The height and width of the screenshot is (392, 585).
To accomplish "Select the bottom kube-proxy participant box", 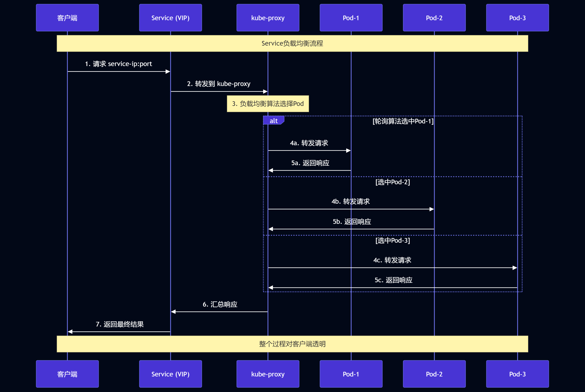I will point(268,374).
